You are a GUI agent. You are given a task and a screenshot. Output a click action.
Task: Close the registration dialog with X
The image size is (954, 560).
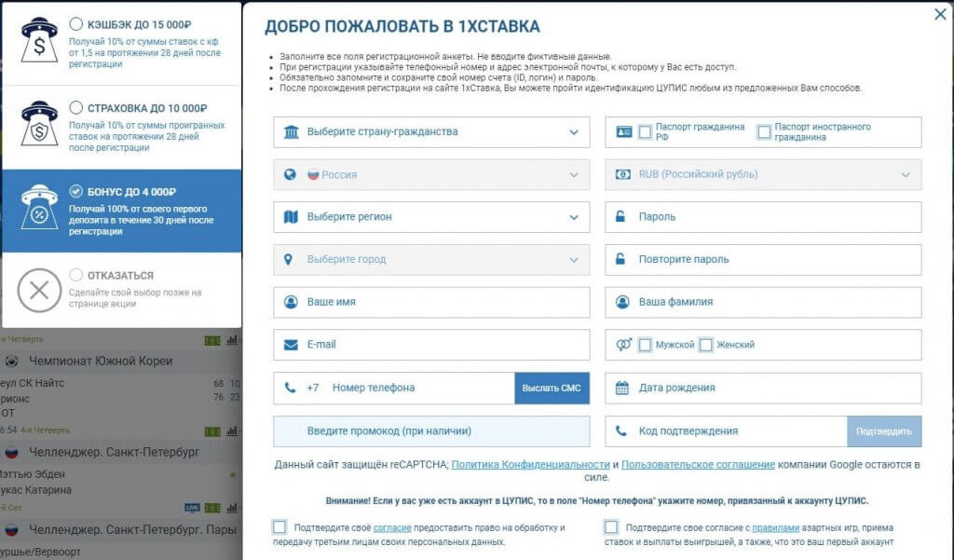point(940,14)
